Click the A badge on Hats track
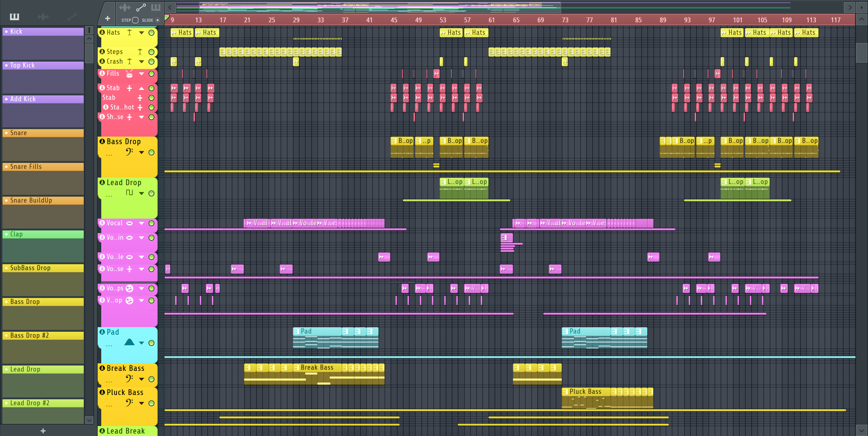This screenshot has height=436, width=868. pyautogui.click(x=102, y=32)
